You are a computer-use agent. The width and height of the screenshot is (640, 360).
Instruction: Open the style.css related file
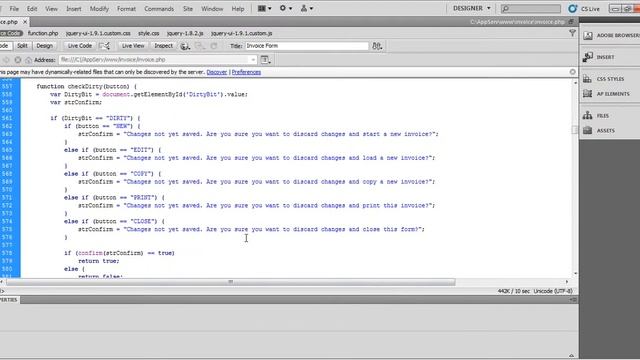(149, 33)
